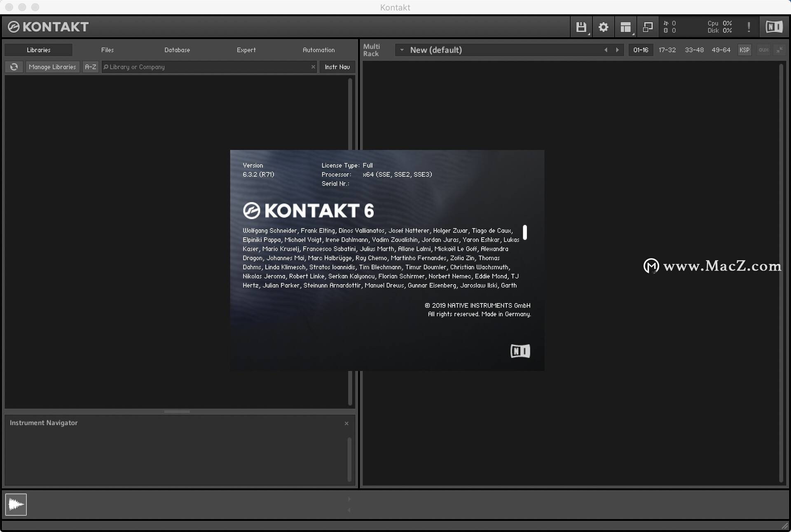Click the Cpu usage readout
The width and height of the screenshot is (791, 532).
coord(720,23)
